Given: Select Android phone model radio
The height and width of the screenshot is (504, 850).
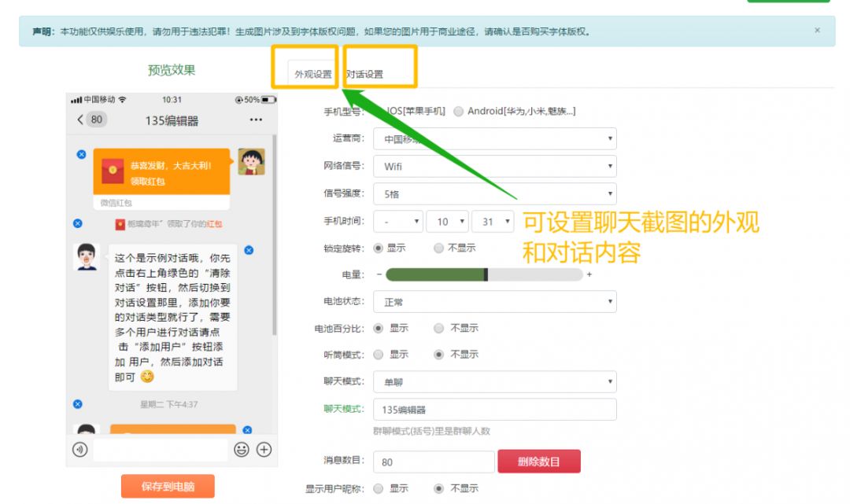Looking at the screenshot, I should (459, 112).
